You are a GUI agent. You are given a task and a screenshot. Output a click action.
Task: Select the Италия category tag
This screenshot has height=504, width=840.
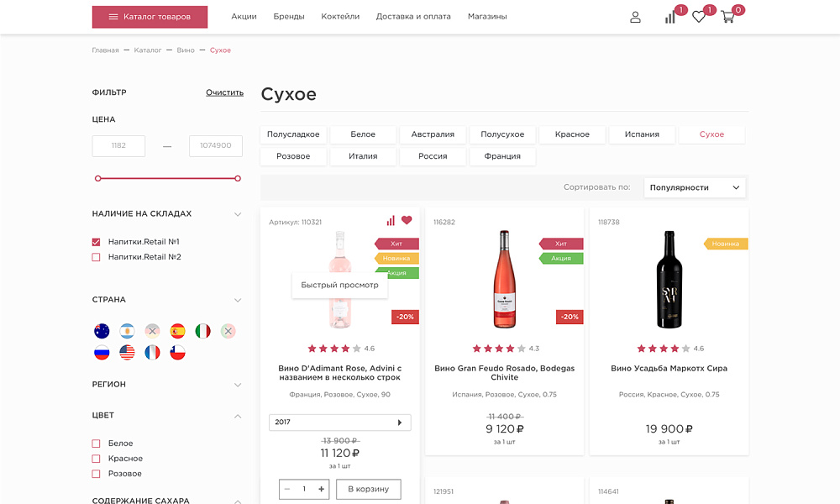(363, 156)
